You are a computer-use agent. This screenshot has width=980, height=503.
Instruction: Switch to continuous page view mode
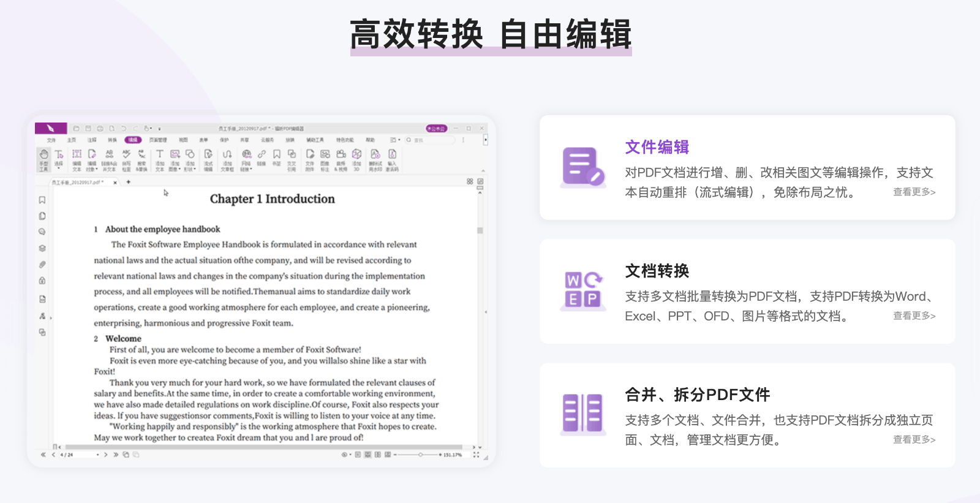coord(367,455)
